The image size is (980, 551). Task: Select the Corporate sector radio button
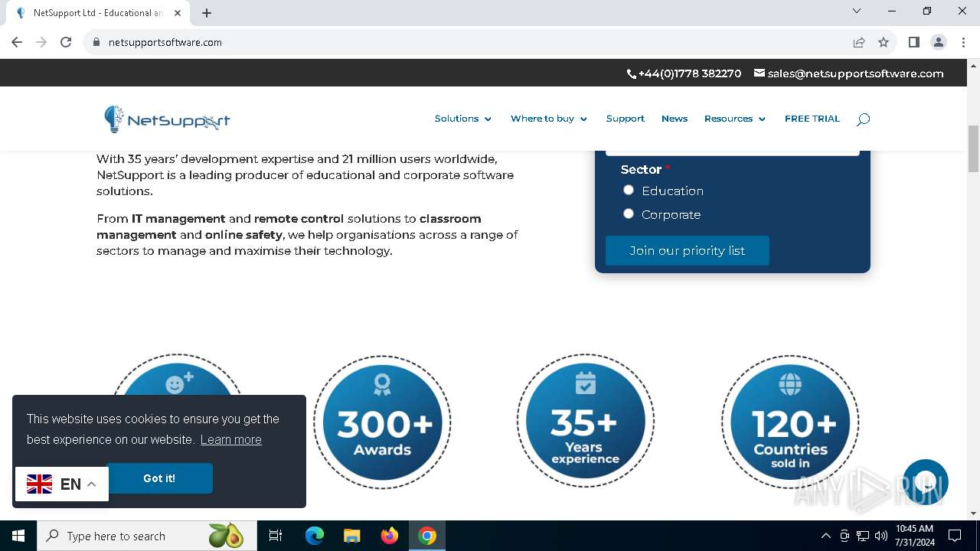tap(629, 214)
